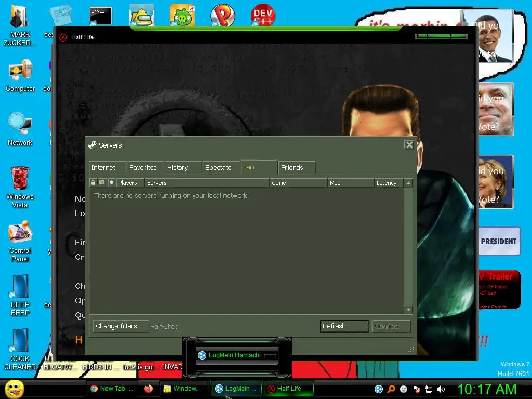Close the Servers dialog
The height and width of the screenshot is (399, 532).
(409, 145)
